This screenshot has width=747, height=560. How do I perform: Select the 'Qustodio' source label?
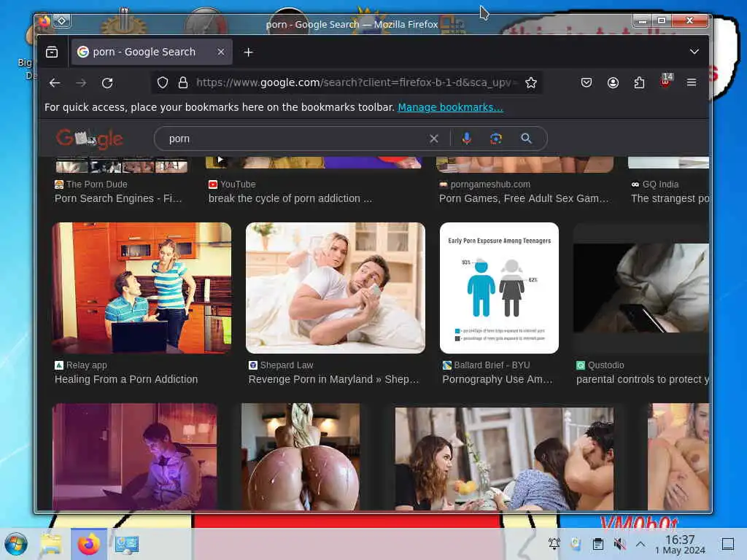[600, 365]
